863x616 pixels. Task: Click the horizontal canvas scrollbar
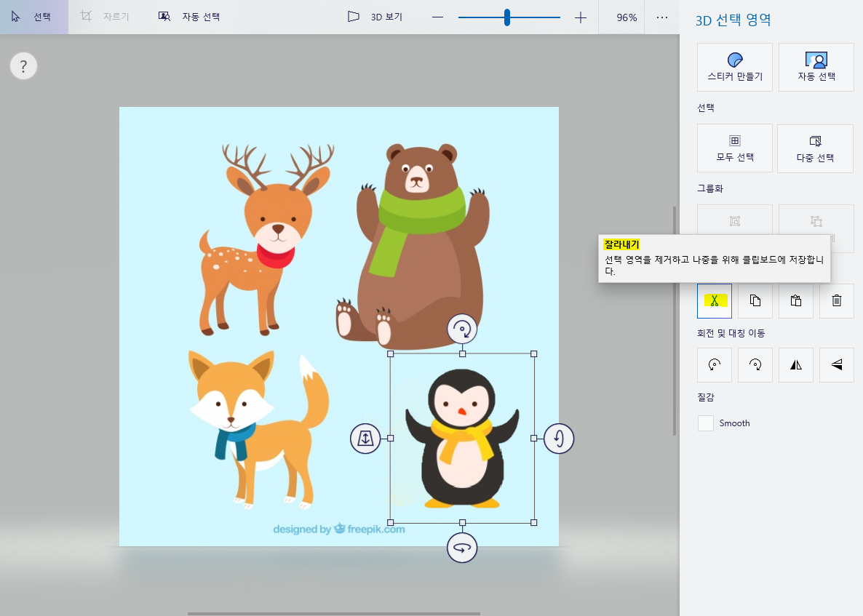point(333,613)
